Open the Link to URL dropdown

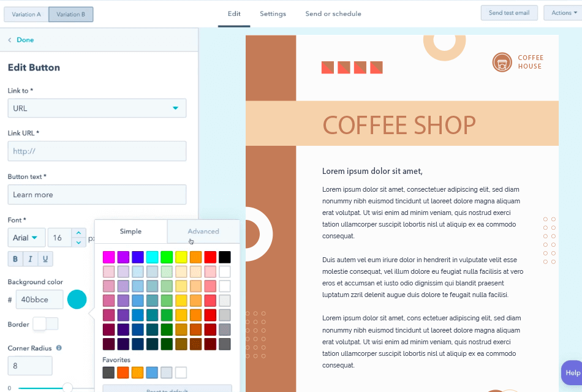(97, 108)
